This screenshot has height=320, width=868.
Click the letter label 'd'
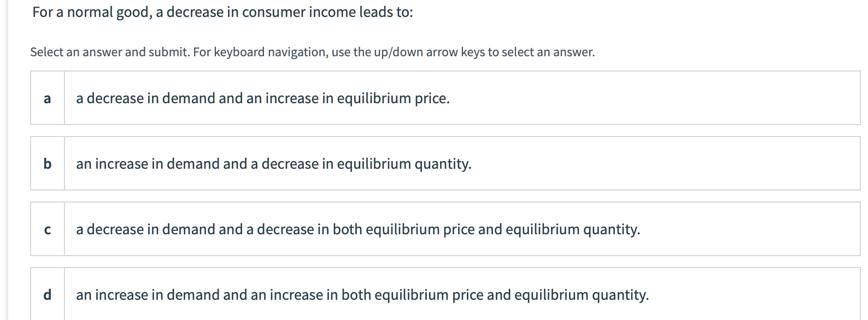click(x=48, y=295)
